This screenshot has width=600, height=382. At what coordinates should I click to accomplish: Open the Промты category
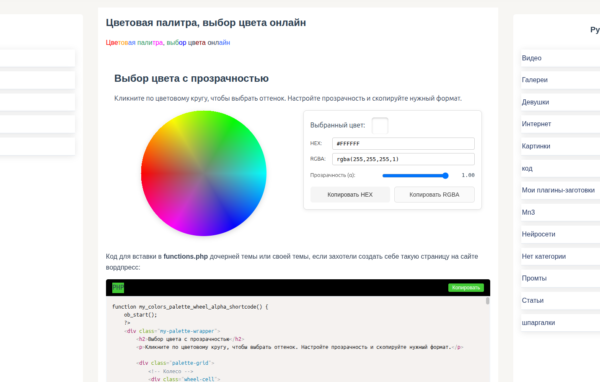[x=534, y=278]
